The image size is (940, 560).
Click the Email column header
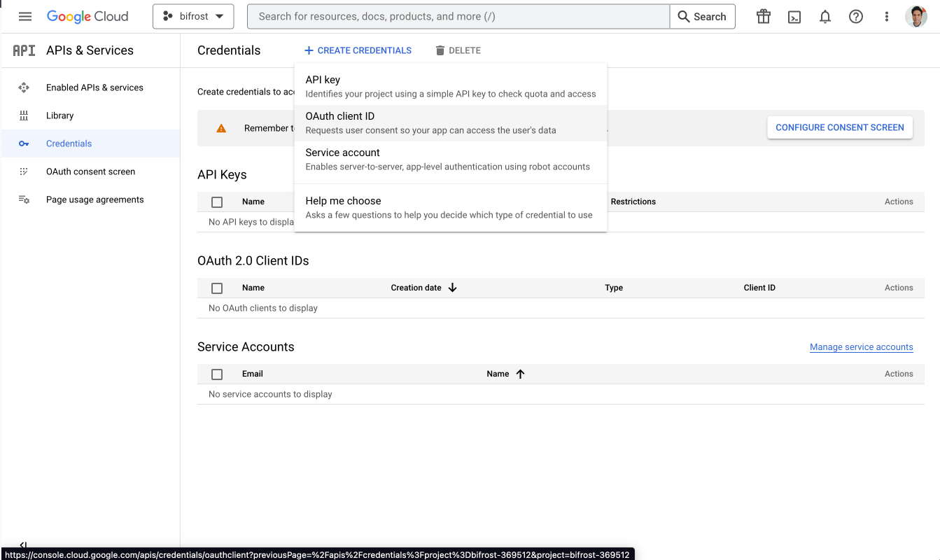(x=253, y=374)
